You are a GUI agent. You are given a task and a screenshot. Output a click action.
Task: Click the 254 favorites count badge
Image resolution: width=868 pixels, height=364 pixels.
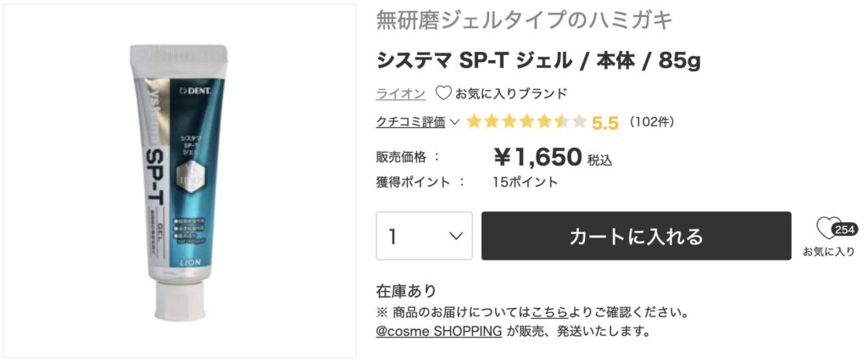(845, 229)
